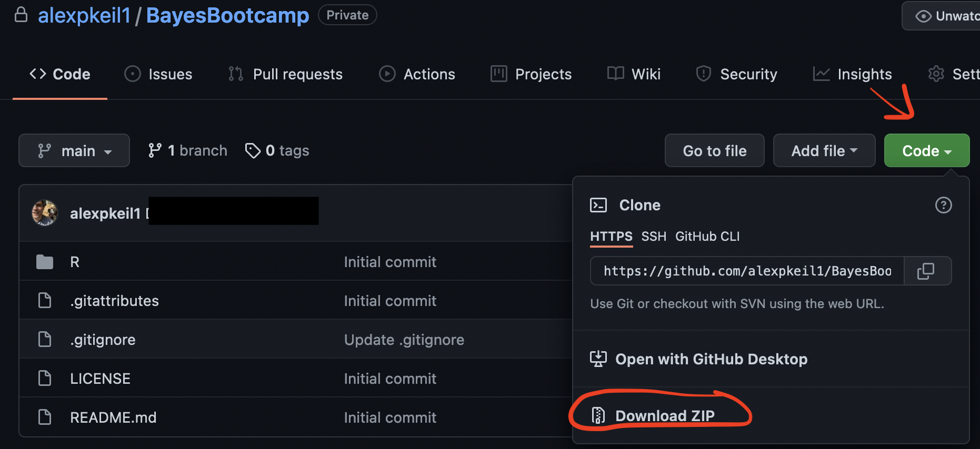
Task: Open the R folder
Action: (x=75, y=262)
